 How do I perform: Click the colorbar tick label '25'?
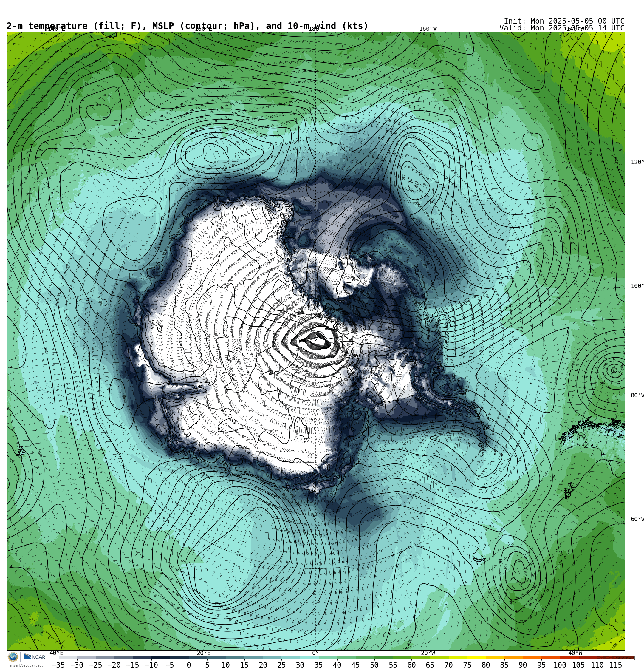(x=281, y=665)
